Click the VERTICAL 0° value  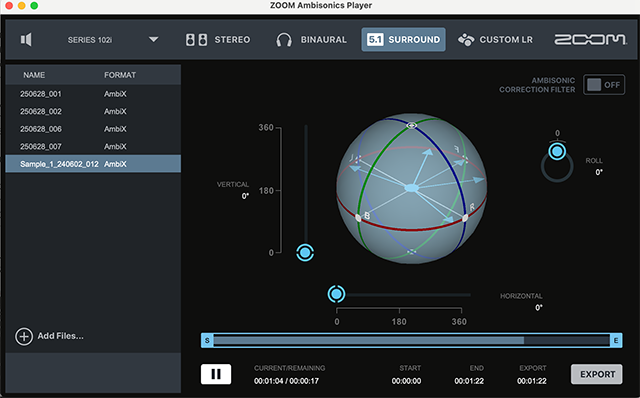click(245, 196)
